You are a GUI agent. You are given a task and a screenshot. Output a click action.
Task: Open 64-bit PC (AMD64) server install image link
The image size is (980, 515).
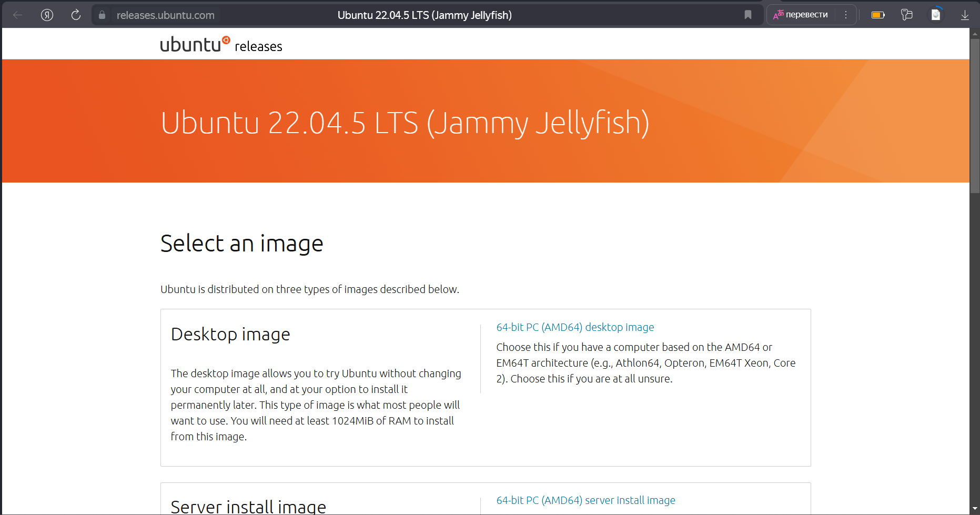point(585,500)
